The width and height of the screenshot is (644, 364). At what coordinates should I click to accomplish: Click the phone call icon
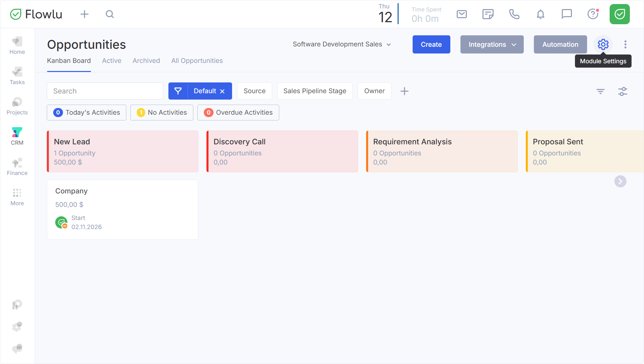(514, 14)
